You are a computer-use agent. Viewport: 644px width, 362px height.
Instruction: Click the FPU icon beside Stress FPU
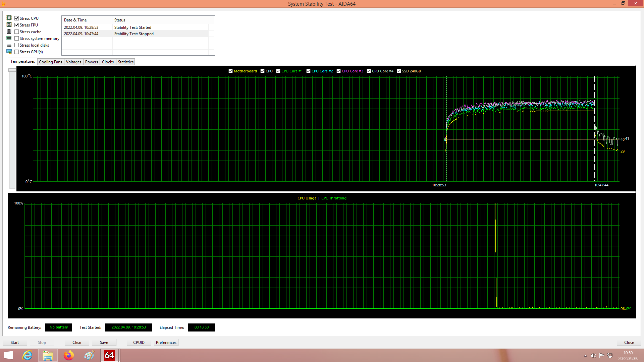[x=9, y=25]
